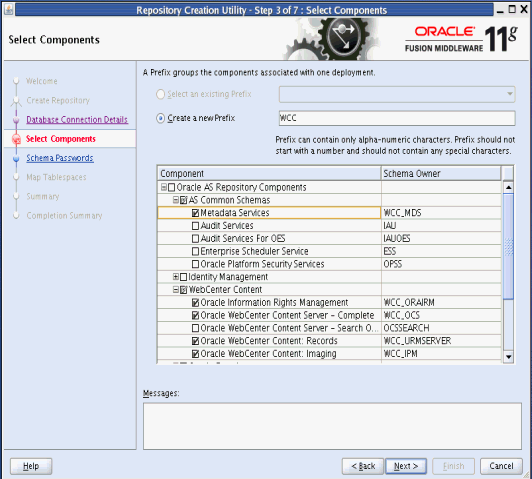This screenshot has height=479, width=532.
Task: Toggle the WebCenter Content group checkbox
Action: point(184,290)
